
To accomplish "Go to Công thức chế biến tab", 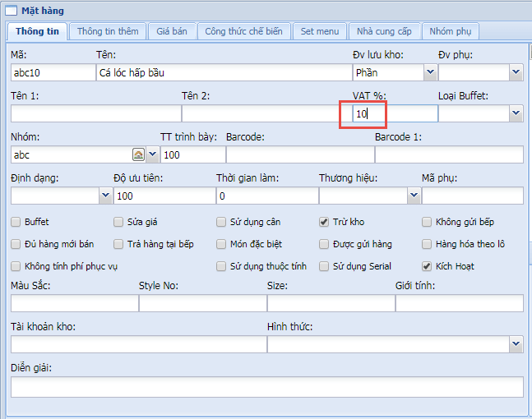I will [243, 31].
